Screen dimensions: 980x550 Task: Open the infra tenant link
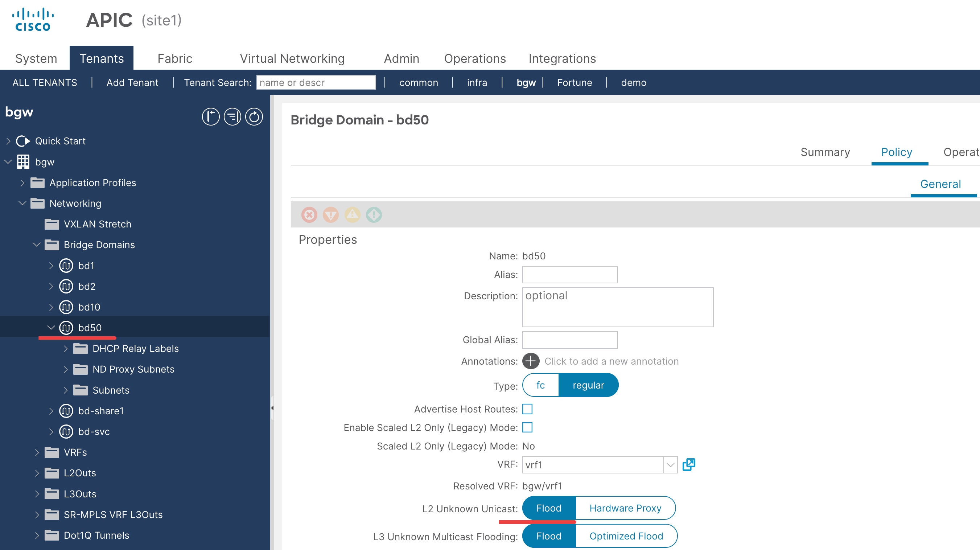tap(477, 83)
